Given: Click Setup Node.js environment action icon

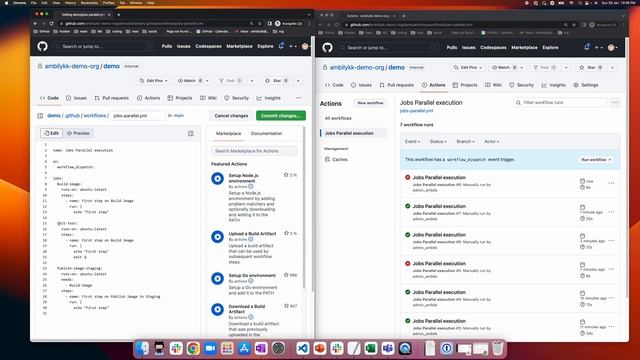Looking at the screenshot, I should [218, 178].
